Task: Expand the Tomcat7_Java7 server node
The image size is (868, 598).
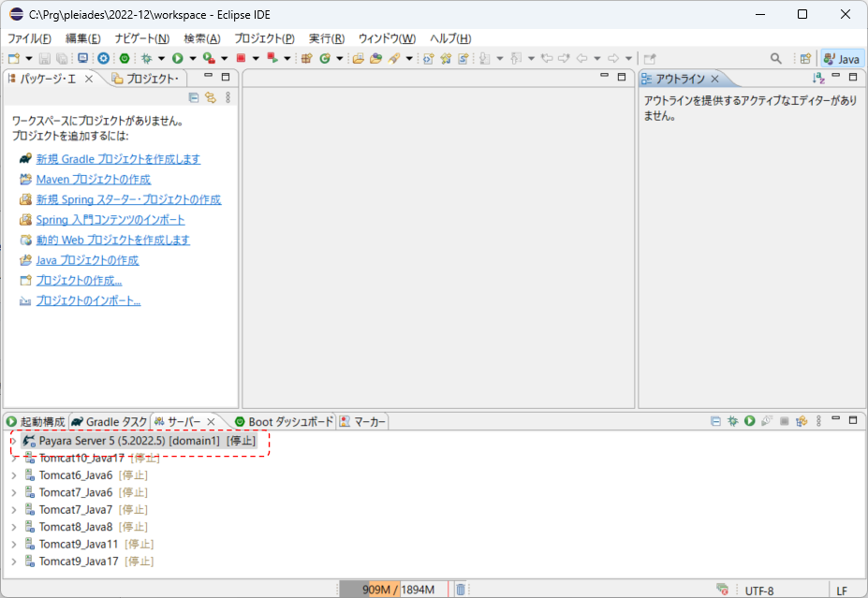Action: [14, 509]
